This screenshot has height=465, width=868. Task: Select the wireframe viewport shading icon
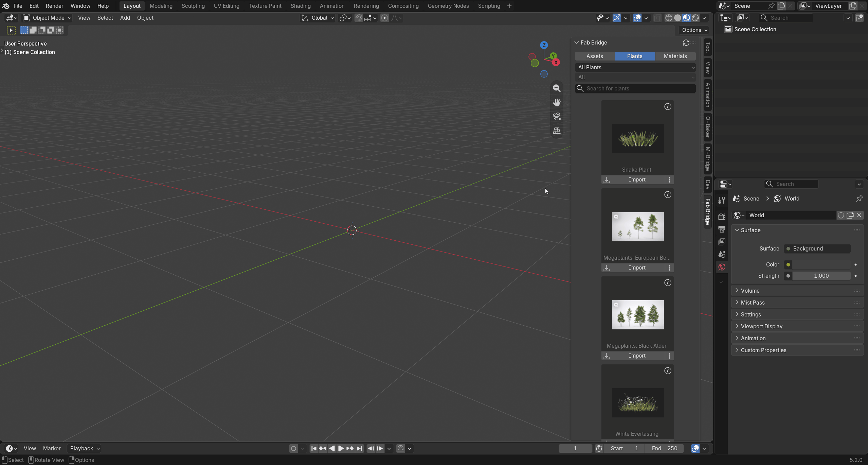669,18
